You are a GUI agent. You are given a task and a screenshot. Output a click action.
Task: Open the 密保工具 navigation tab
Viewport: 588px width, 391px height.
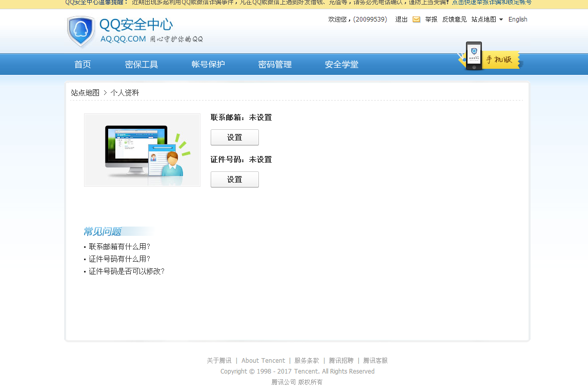click(141, 65)
